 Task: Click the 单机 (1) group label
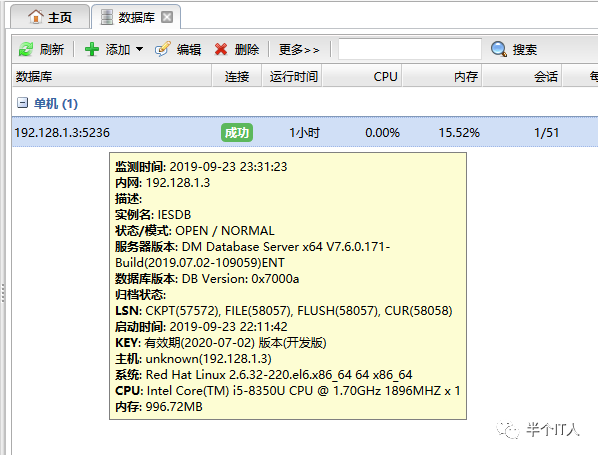pyautogui.click(x=56, y=103)
